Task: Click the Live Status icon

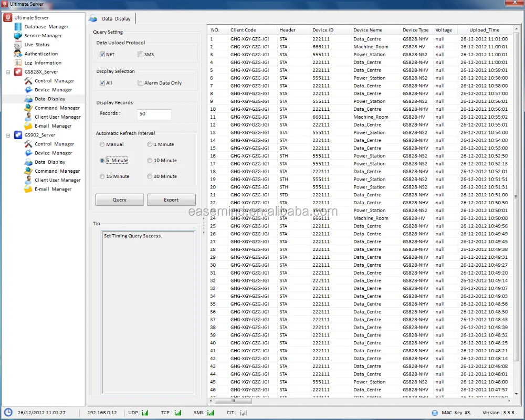Action: coord(18,45)
